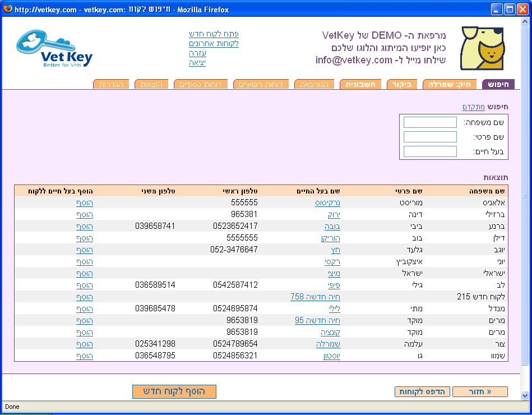Open the הגדרות (settings) tab

(x=111, y=84)
